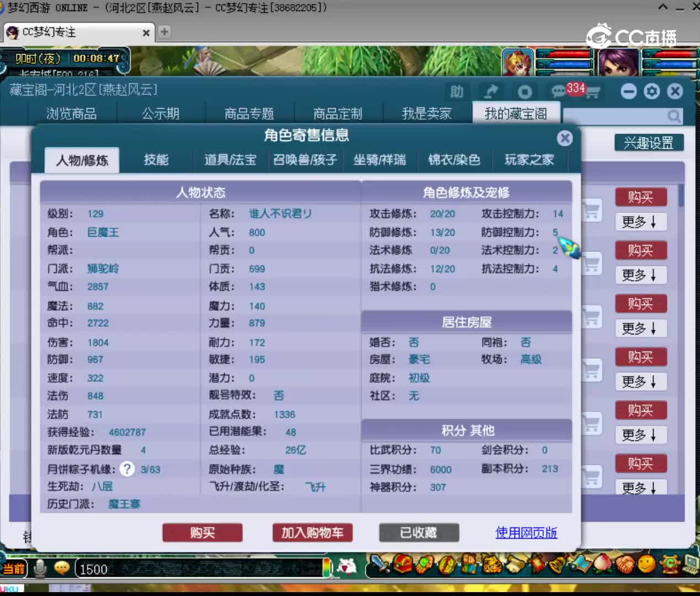Switch to 召唤兽/孩子 tab
Viewport: 700px width, 596px height.
[305, 160]
